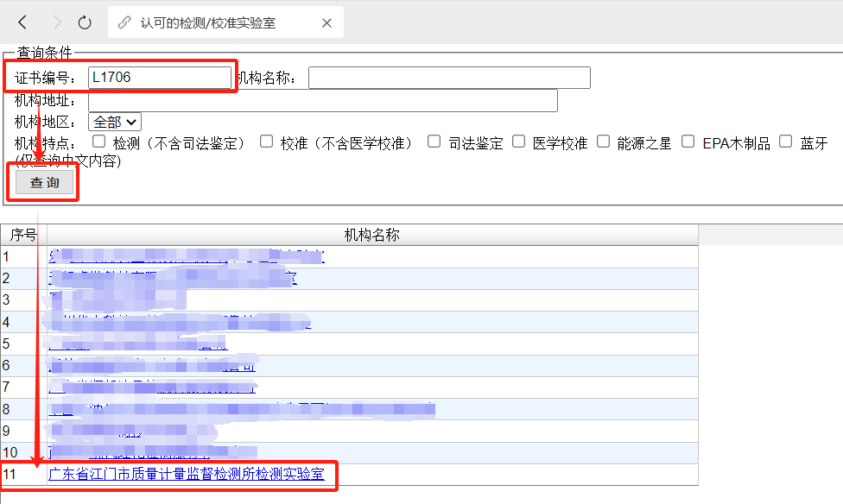This screenshot has width=843, height=504.
Task: Focus the 机构地址 input box
Action: (x=322, y=101)
